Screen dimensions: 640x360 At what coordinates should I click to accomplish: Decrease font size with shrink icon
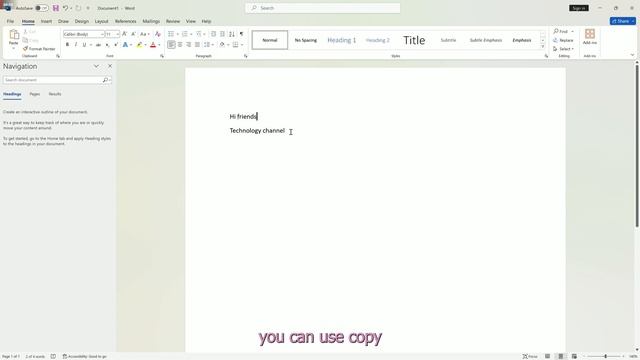pyautogui.click(x=133, y=34)
